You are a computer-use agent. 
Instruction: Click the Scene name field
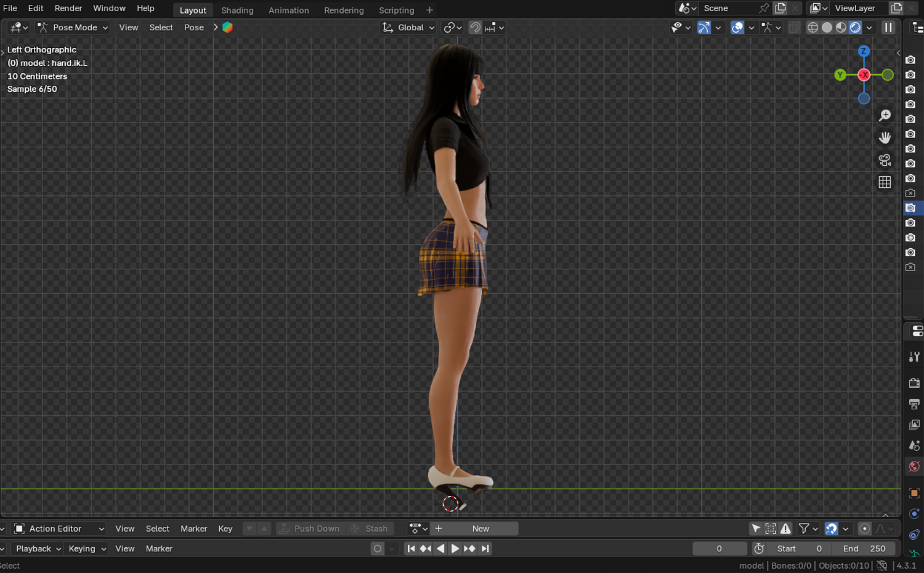click(x=729, y=8)
